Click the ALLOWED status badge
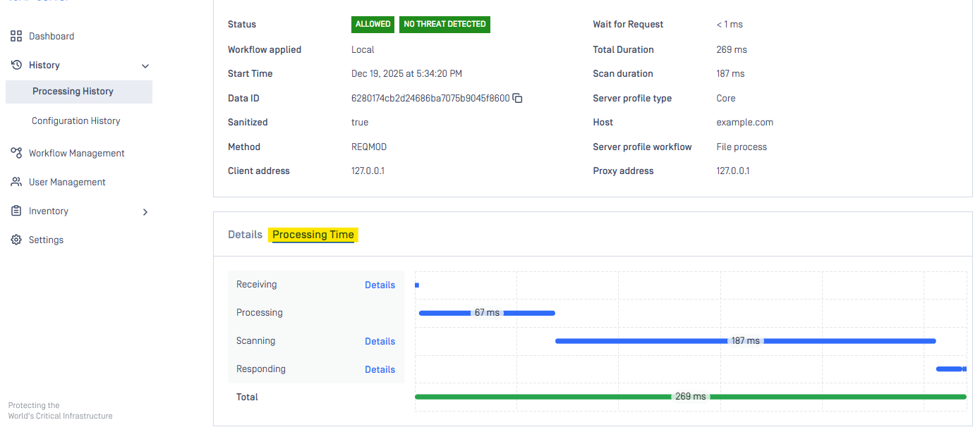 [x=373, y=24]
